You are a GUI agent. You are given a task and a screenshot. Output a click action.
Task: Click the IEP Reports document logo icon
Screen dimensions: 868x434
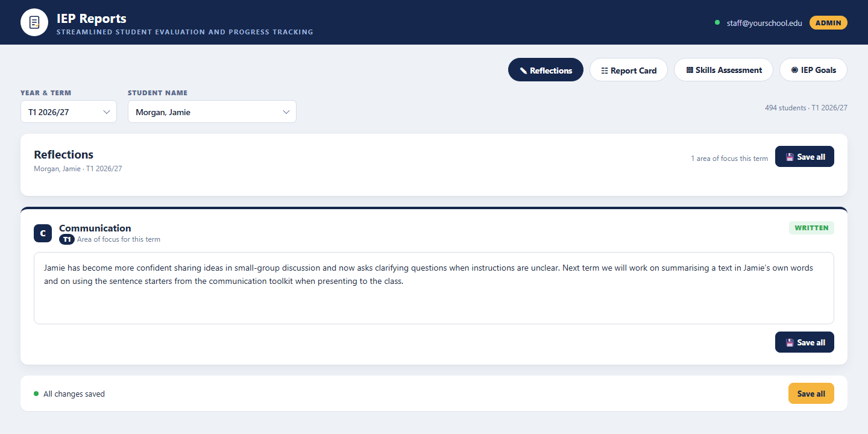(x=34, y=22)
